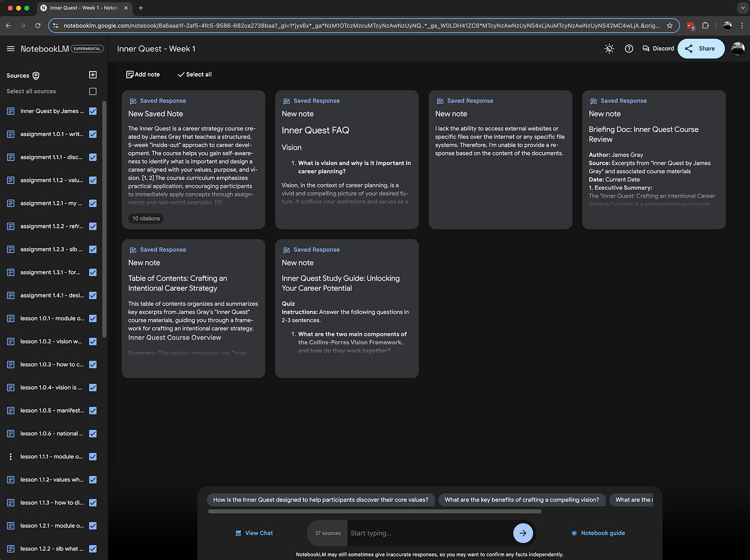Click the lesson 1.0.6 document icon
This screenshot has height=560, width=750.
tap(11, 434)
